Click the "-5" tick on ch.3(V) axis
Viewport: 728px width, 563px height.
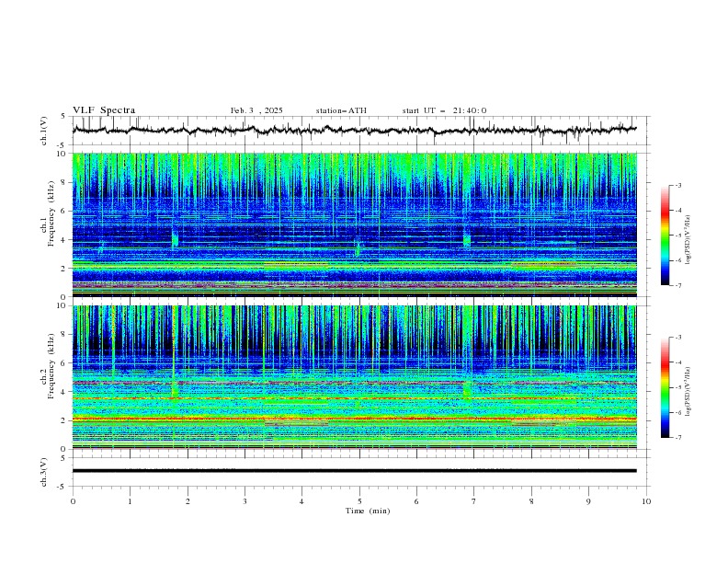pyautogui.click(x=62, y=487)
